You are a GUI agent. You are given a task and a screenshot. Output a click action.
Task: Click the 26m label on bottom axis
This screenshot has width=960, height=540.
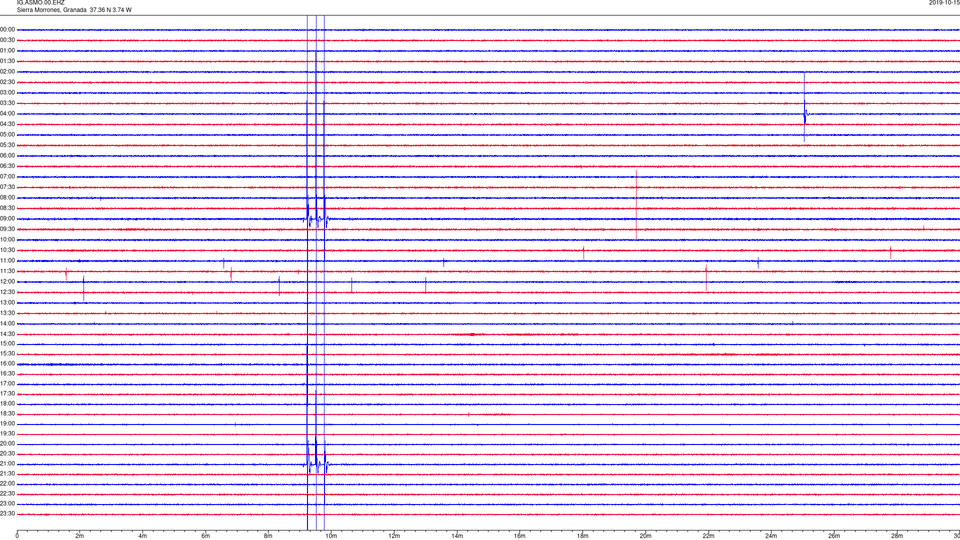[x=834, y=536]
